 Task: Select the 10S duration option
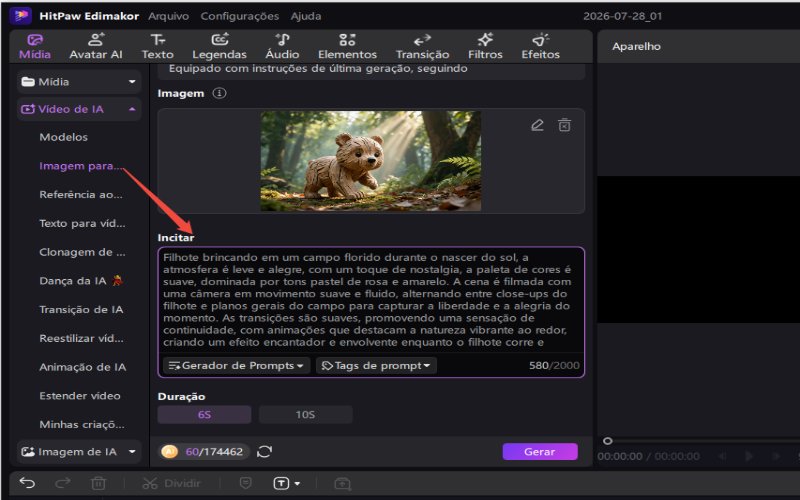tap(305, 414)
